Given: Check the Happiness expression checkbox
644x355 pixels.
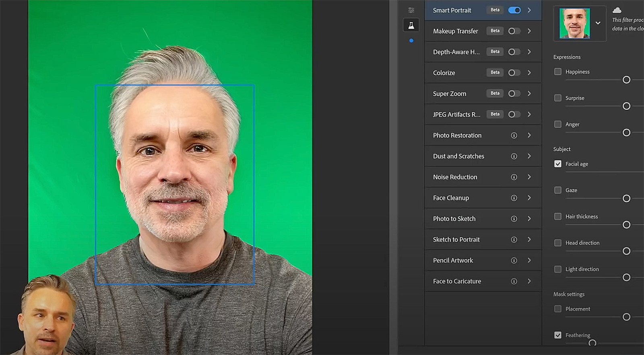Looking at the screenshot, I should click(558, 72).
